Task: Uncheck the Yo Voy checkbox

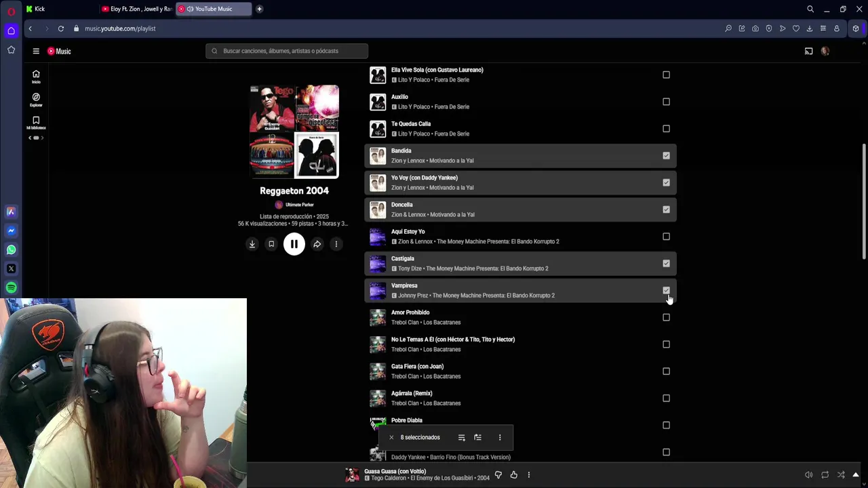Action: pos(666,182)
